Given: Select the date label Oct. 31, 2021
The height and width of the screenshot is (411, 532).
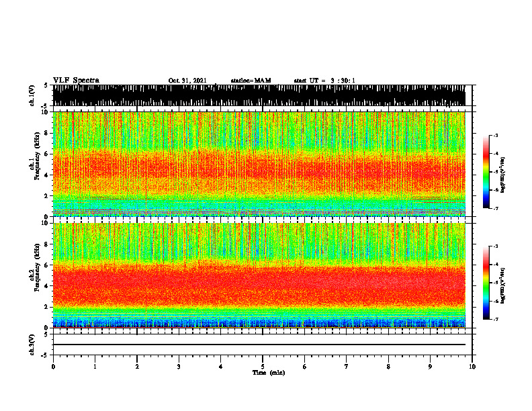Looking at the screenshot, I should (187, 81).
